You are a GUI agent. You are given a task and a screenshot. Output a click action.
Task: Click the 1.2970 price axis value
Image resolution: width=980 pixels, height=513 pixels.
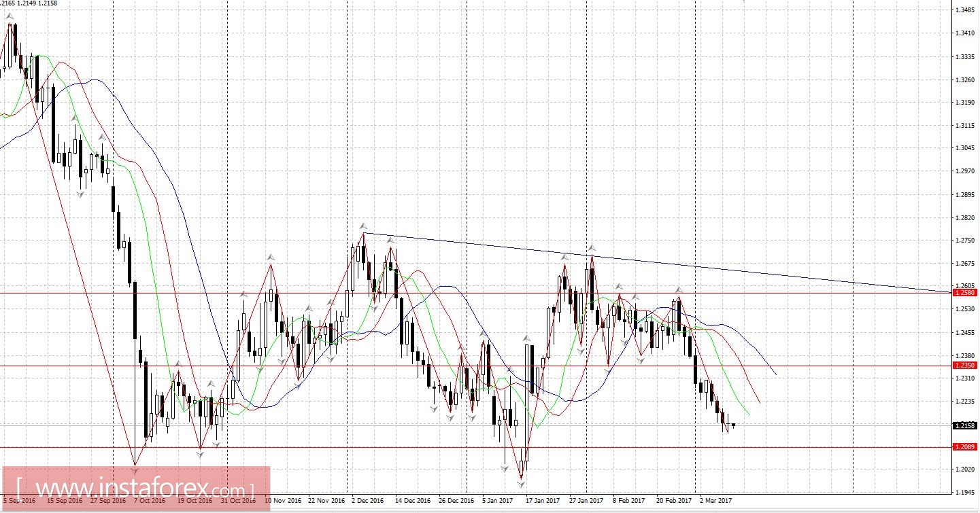tap(966, 171)
